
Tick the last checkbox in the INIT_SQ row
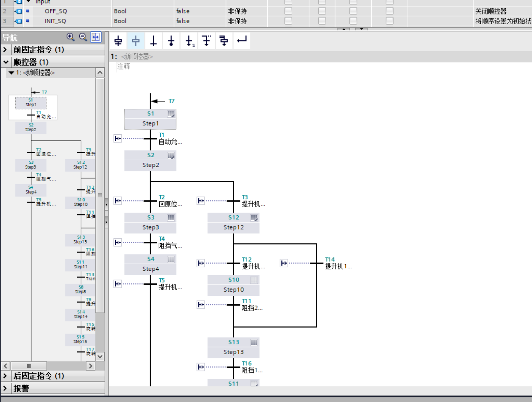point(390,21)
